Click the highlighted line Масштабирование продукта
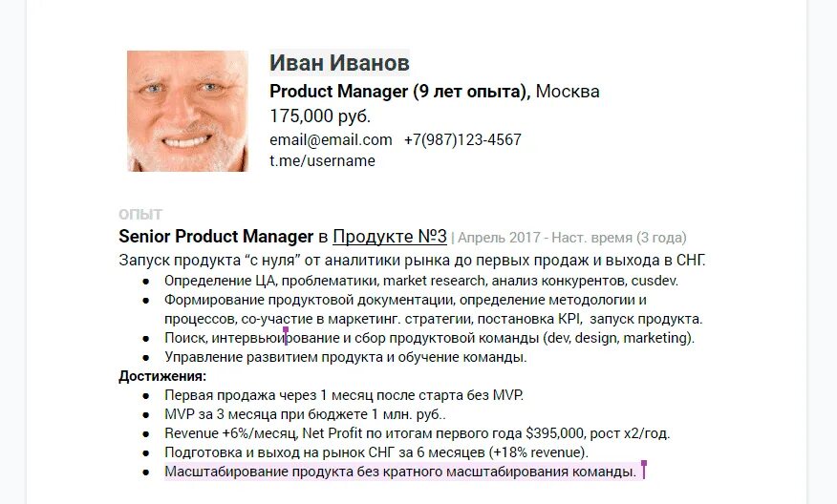 (400, 472)
